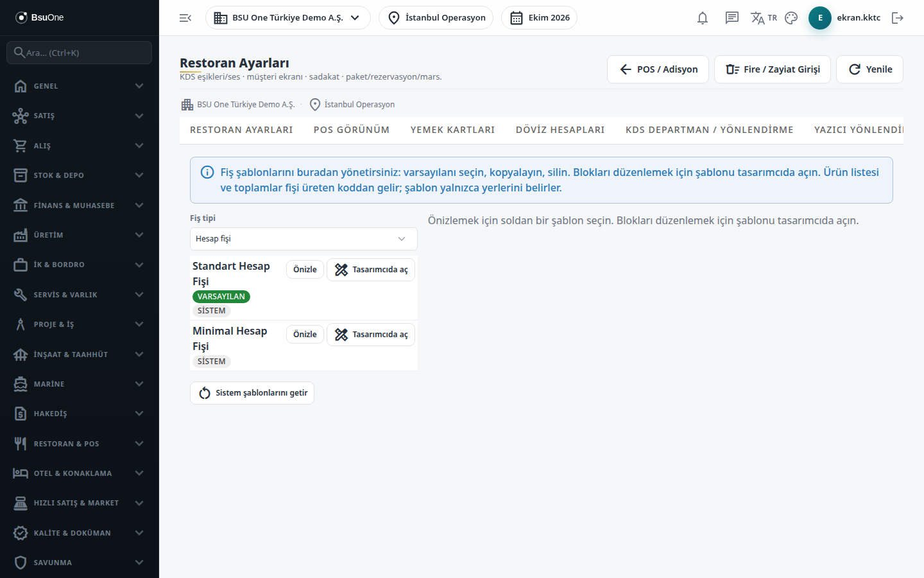Switch to the KDS Departman / Yönlendirme tab
924x578 pixels.
[710, 130]
